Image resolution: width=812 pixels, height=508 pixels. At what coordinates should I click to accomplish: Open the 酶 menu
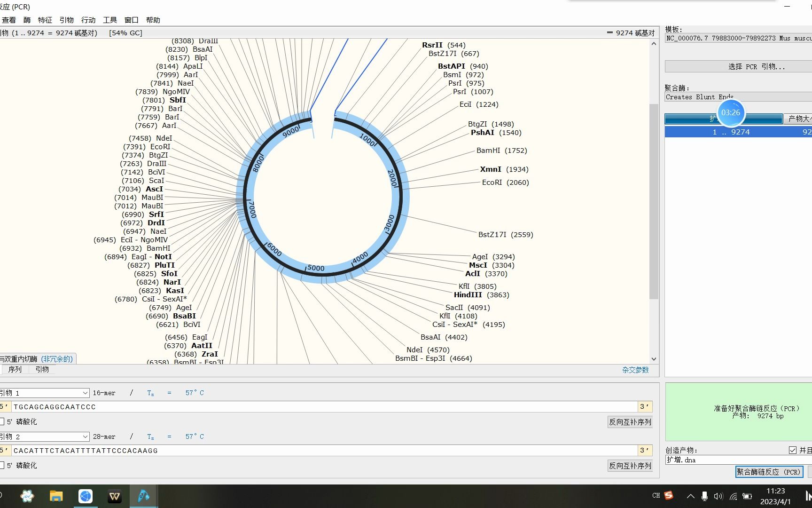27,20
